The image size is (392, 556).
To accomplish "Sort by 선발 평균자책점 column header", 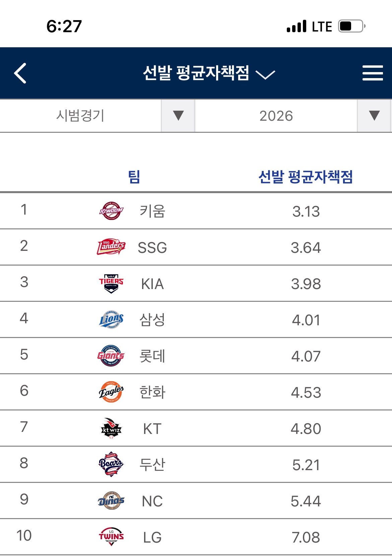I will [306, 177].
